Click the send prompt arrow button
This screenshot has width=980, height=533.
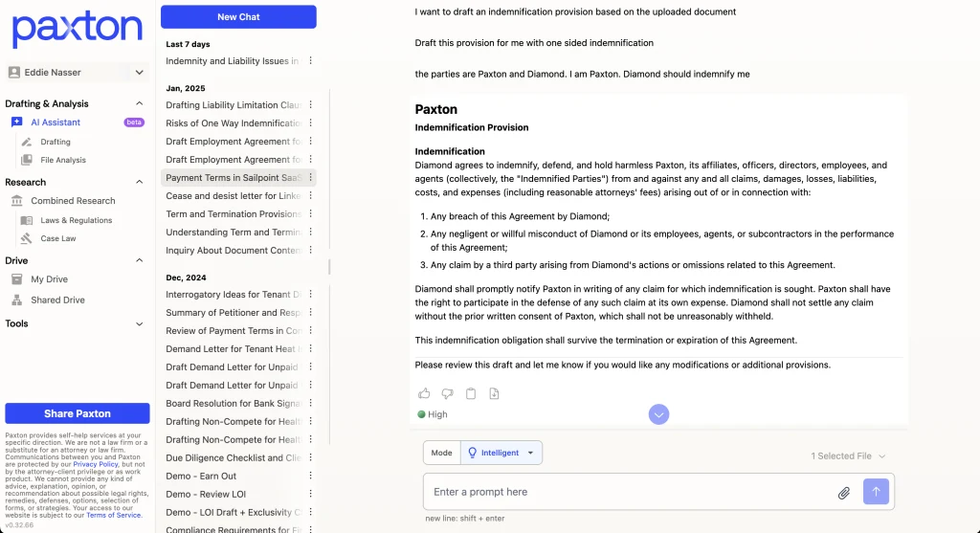876,492
